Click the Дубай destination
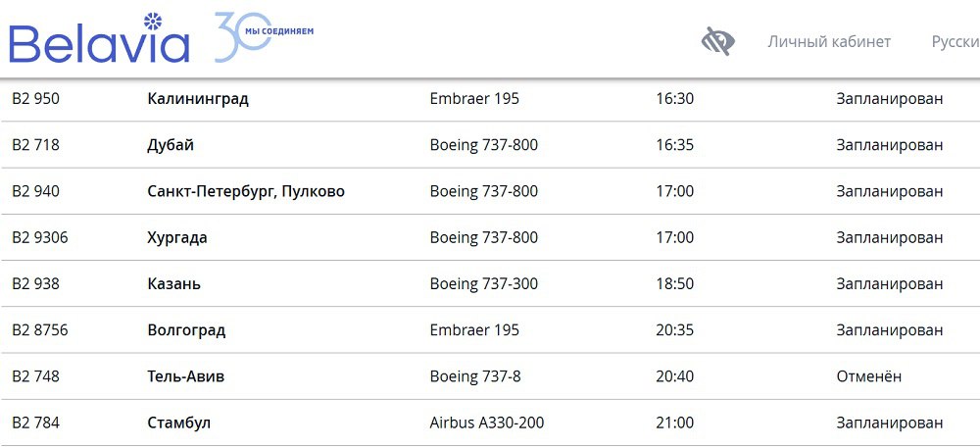The image size is (980, 448). click(x=171, y=145)
